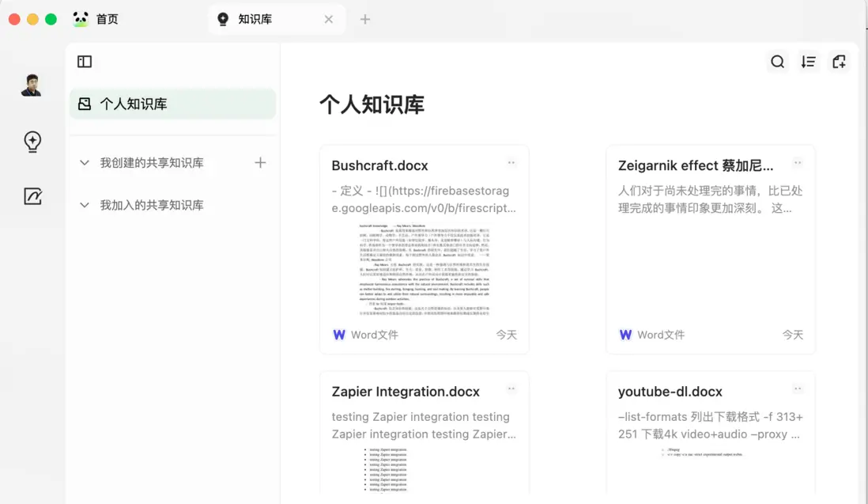Click the panda 首页 icon

click(x=81, y=19)
